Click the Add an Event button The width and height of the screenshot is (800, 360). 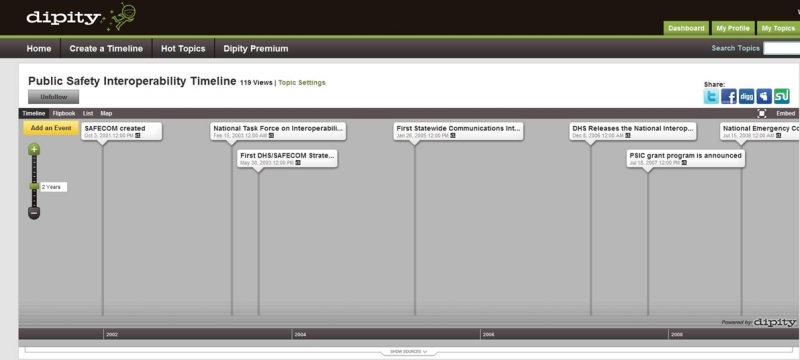(51, 128)
